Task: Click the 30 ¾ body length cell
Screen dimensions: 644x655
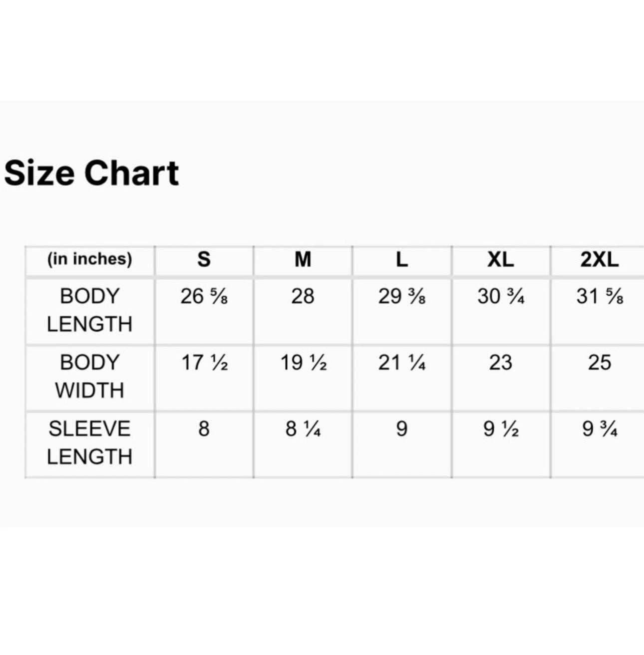Action: [x=501, y=297]
